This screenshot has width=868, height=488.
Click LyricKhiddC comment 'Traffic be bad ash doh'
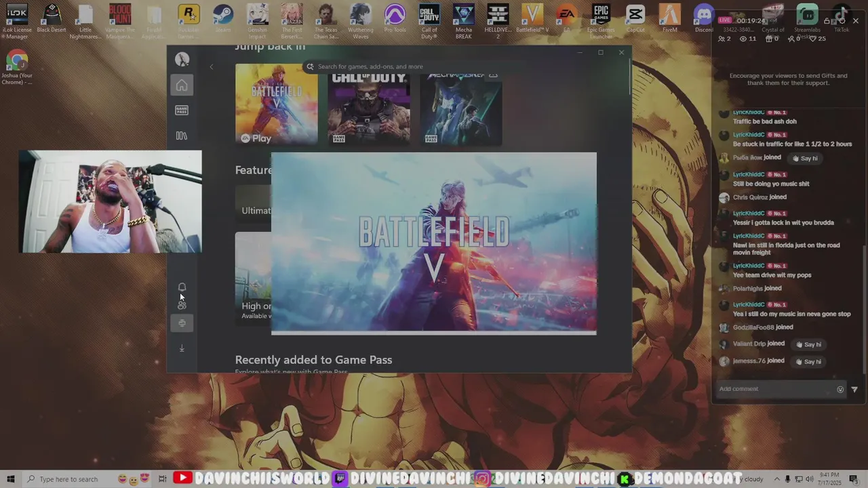point(765,121)
